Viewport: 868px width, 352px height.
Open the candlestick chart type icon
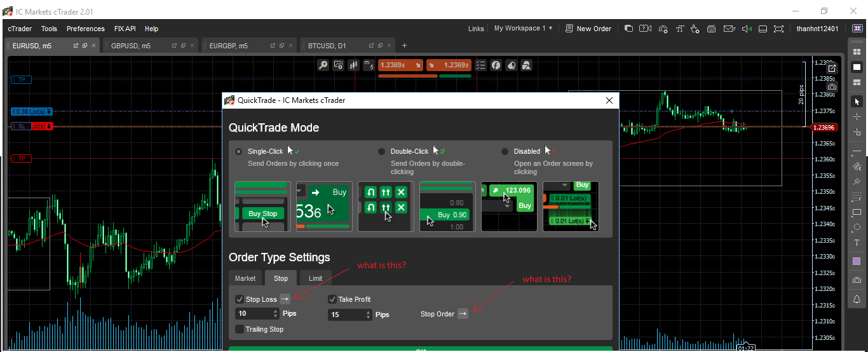353,65
